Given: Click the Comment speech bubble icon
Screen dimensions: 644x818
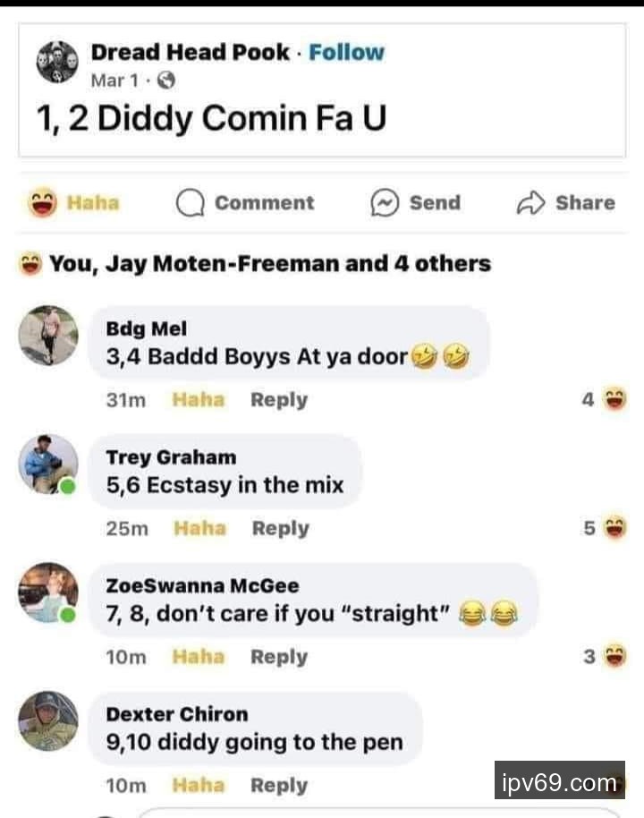Looking at the screenshot, I should 191,202.
